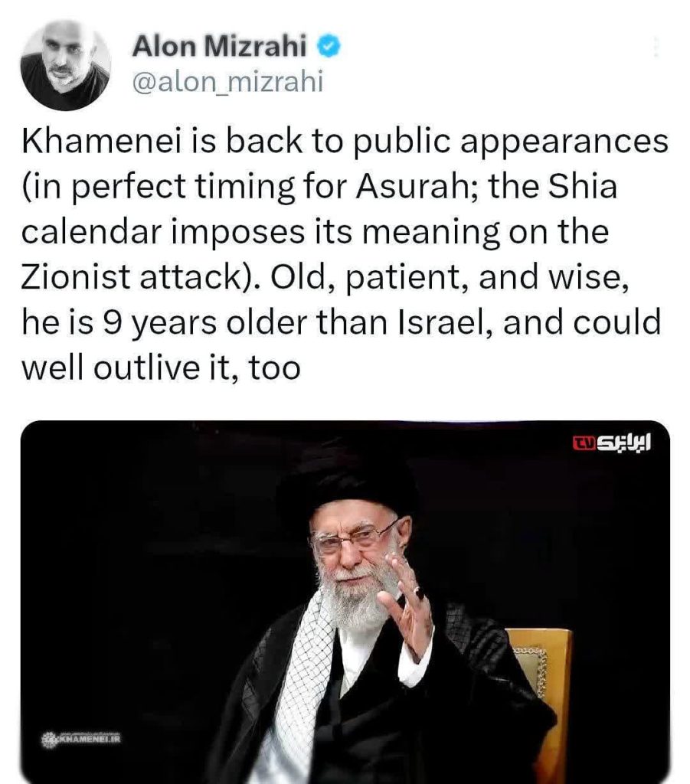Click the ending words 'well outlive it, too'
The width and height of the screenshot is (690, 784).
click(161, 368)
